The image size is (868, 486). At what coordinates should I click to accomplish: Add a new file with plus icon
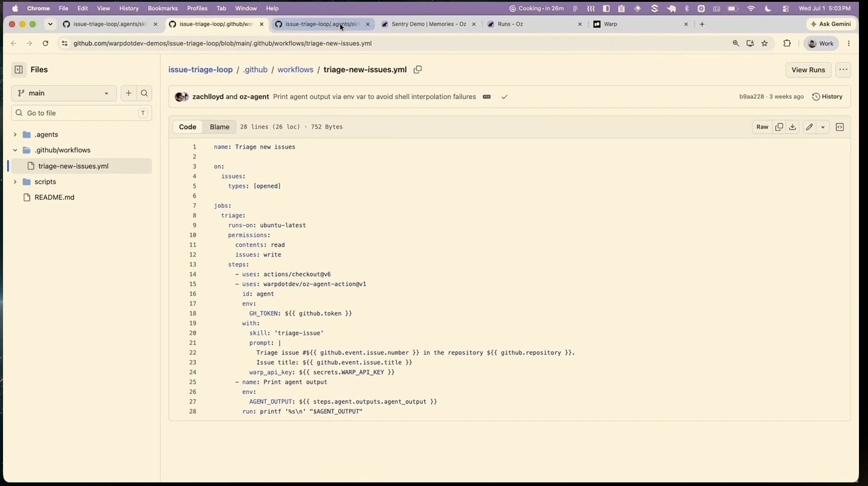[128, 93]
